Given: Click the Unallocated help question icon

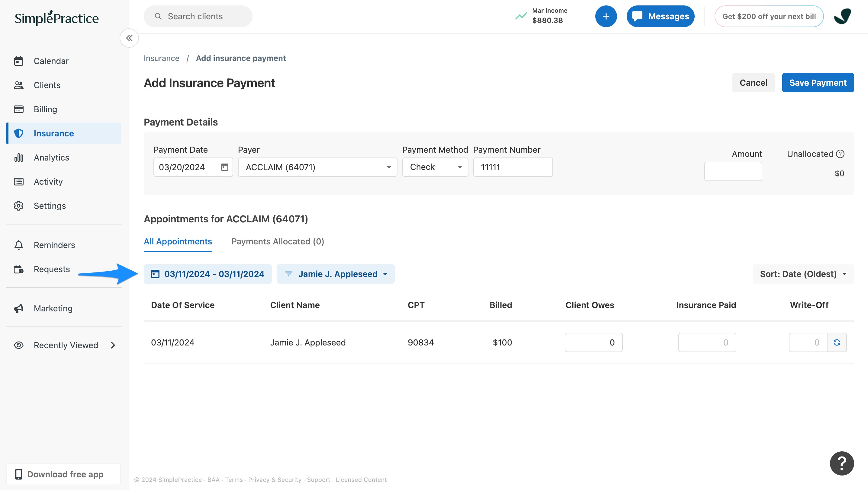Looking at the screenshot, I should (841, 154).
